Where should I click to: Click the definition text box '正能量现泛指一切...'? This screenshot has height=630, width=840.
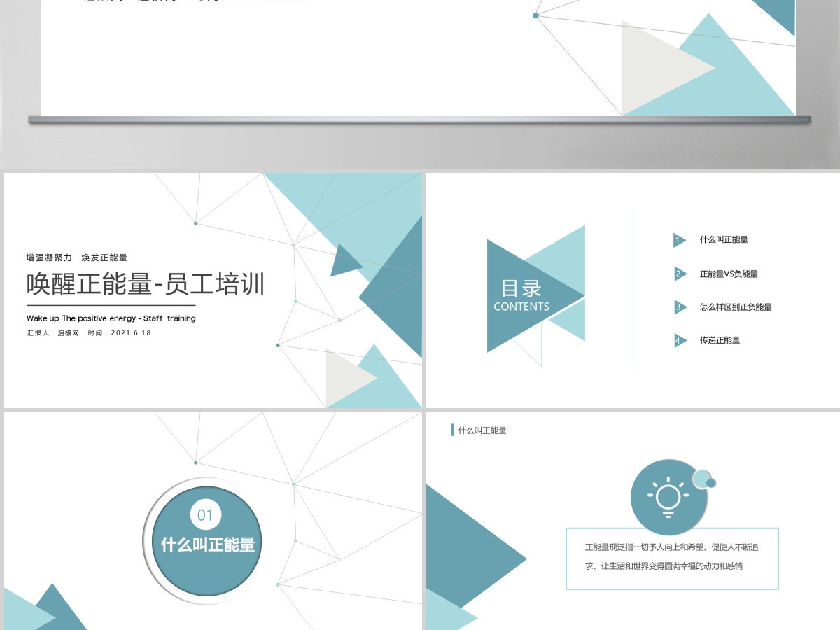point(672,559)
